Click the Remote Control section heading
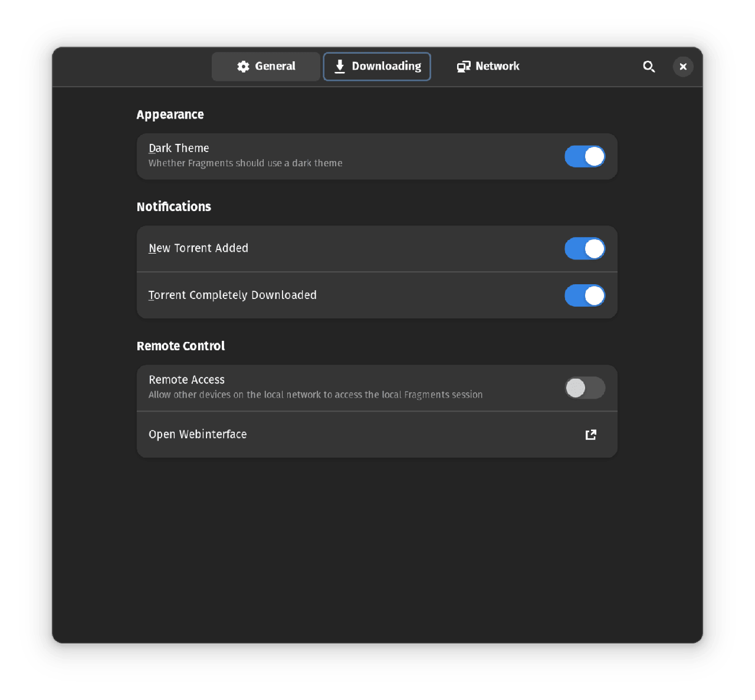This screenshot has height=700, width=755. tap(180, 346)
